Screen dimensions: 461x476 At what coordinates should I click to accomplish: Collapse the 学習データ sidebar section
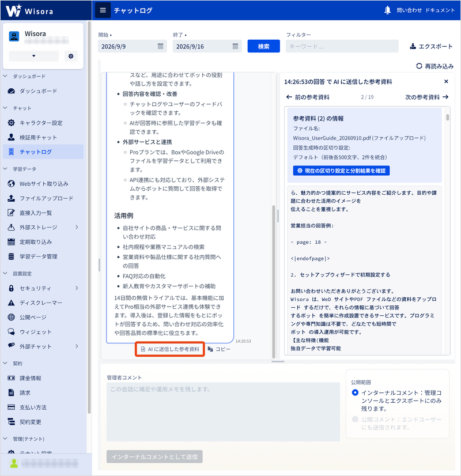coord(5,169)
